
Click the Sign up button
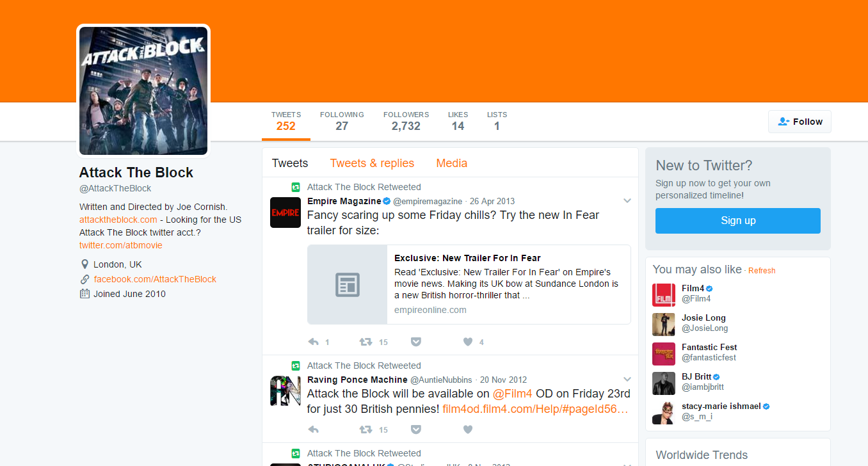click(738, 221)
